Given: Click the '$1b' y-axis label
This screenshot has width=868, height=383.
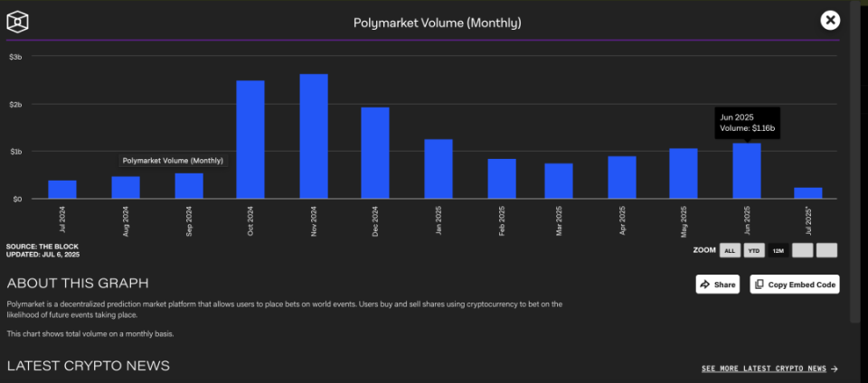Looking at the screenshot, I should point(15,152).
